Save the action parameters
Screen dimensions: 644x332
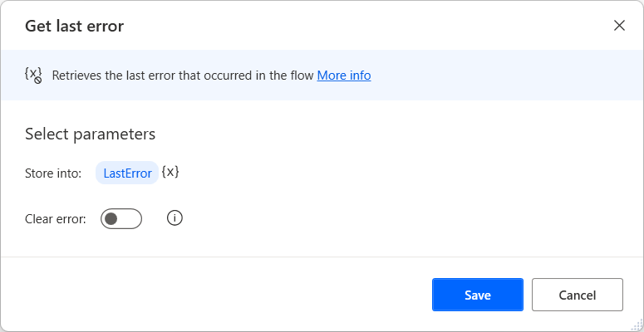pos(477,295)
